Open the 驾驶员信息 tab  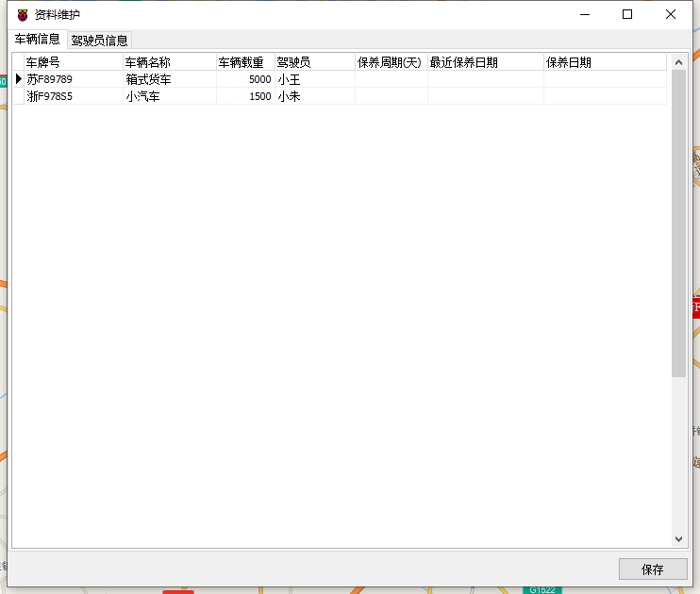point(99,41)
